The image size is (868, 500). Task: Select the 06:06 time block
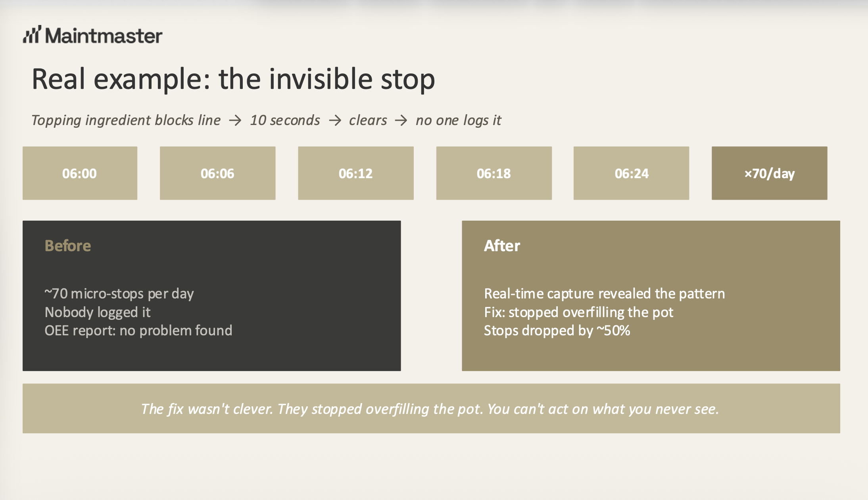click(217, 173)
